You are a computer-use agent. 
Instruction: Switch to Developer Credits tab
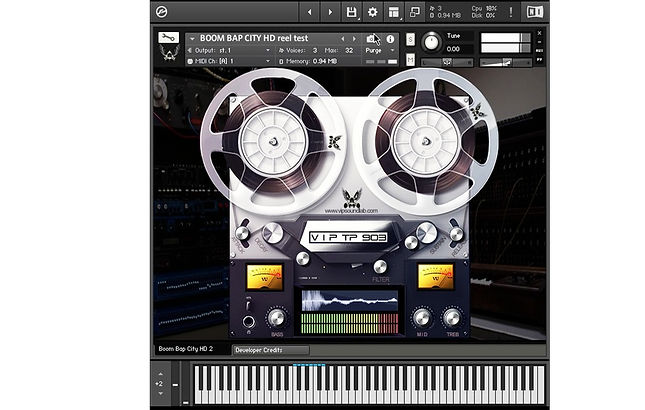tap(271, 350)
